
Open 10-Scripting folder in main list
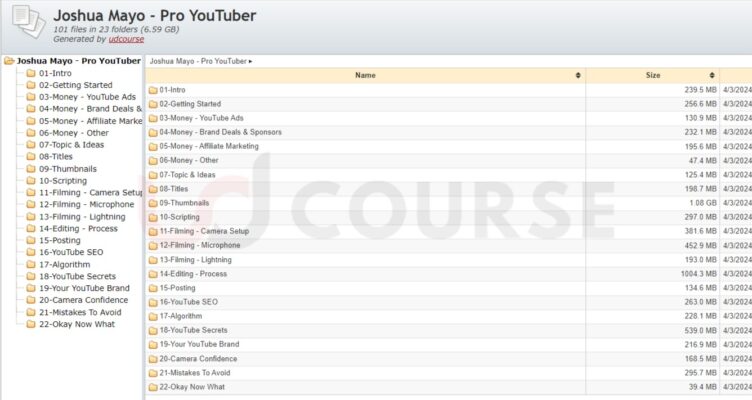click(x=179, y=217)
